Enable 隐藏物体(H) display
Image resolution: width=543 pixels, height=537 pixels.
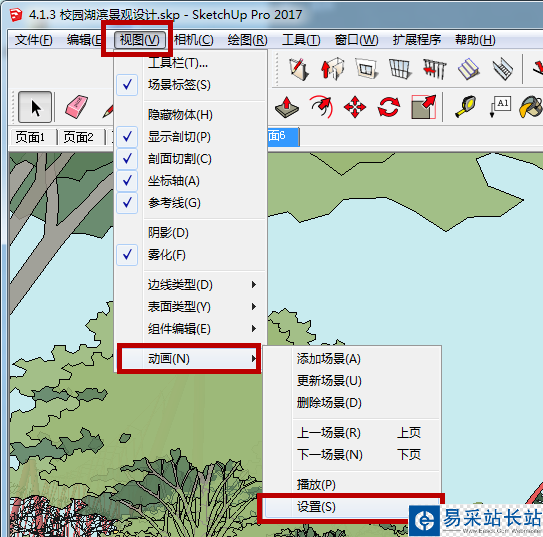[190, 115]
